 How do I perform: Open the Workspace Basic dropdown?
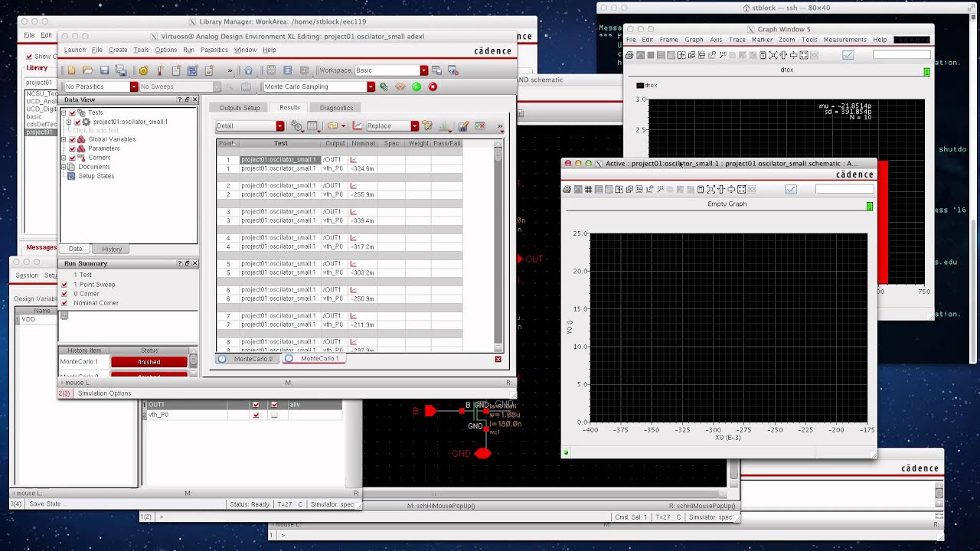[423, 70]
